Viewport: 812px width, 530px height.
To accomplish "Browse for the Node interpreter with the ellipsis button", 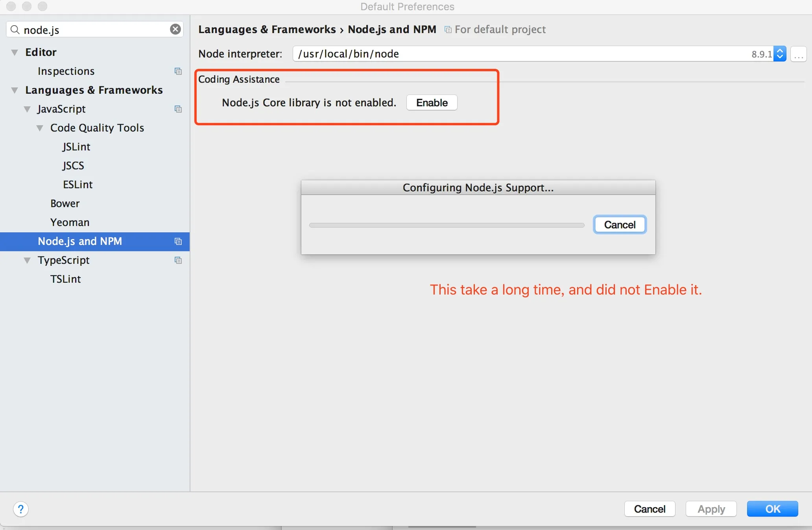I will (x=799, y=54).
